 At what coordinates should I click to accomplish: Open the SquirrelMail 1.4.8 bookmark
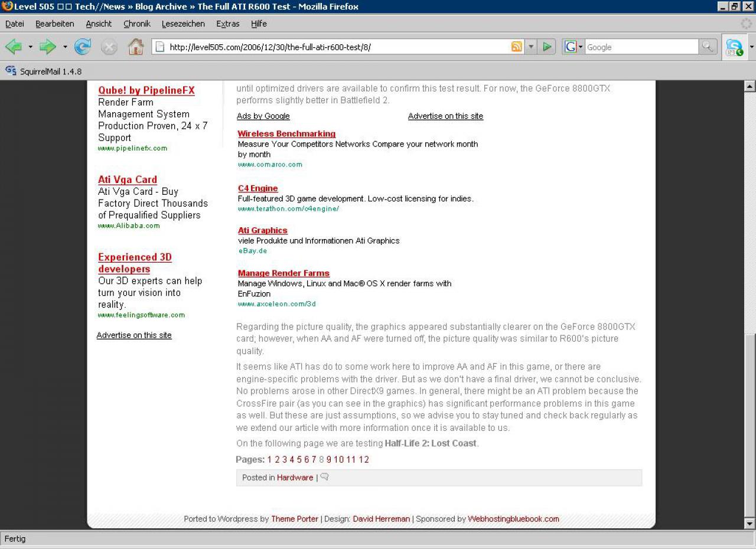[x=44, y=71]
